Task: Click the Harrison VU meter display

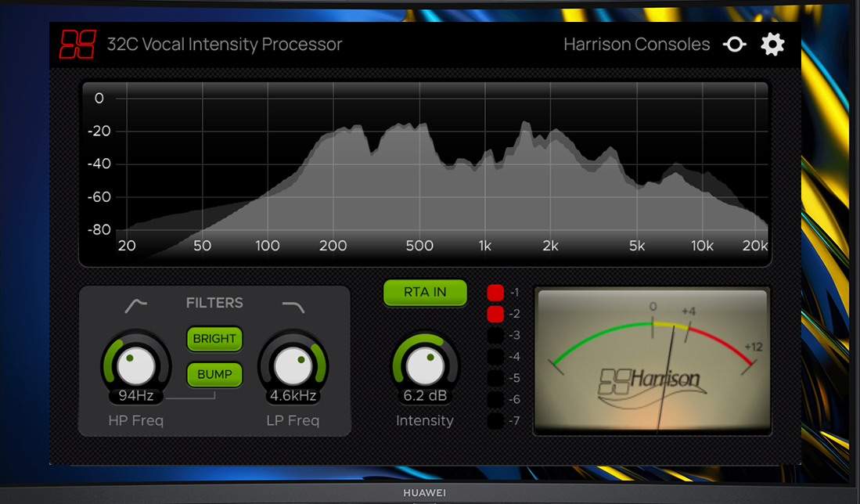Action: [x=652, y=361]
